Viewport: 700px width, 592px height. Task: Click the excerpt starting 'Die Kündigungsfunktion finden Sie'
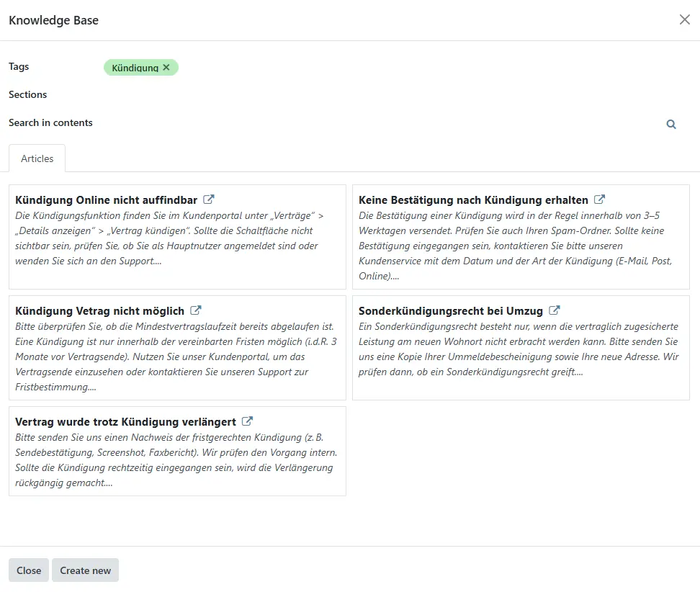(x=170, y=238)
